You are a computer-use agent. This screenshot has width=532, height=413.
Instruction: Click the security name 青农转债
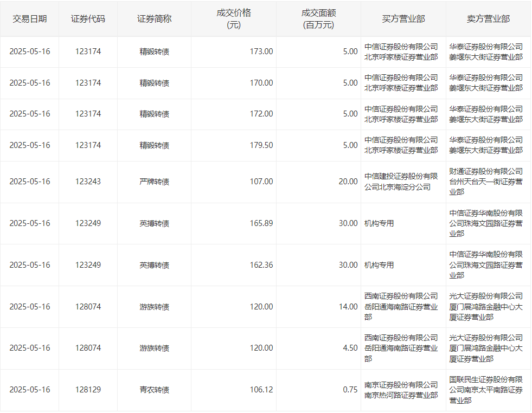pyautogui.click(x=154, y=390)
